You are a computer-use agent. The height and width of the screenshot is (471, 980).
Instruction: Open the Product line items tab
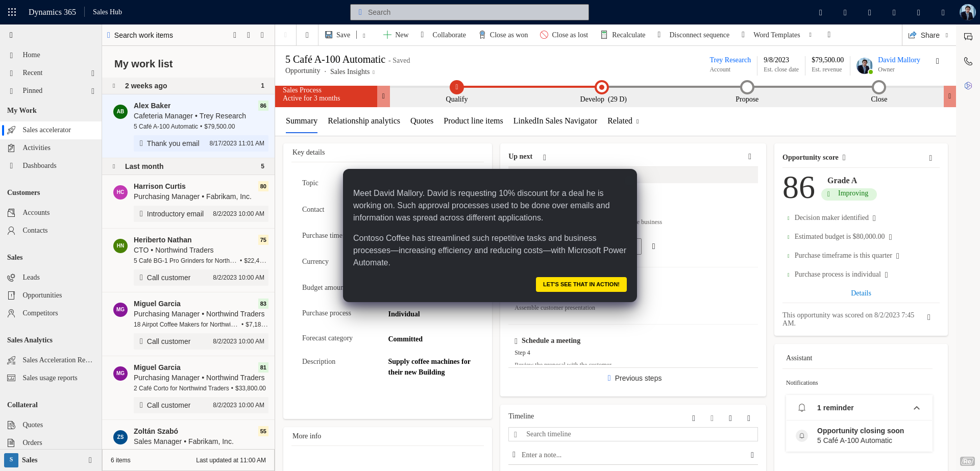(x=473, y=121)
